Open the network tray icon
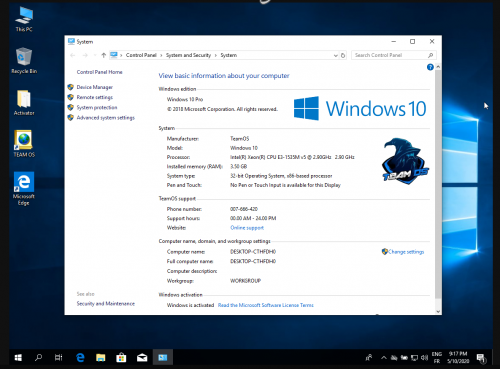500x369 pixels. pyautogui.click(x=414, y=358)
